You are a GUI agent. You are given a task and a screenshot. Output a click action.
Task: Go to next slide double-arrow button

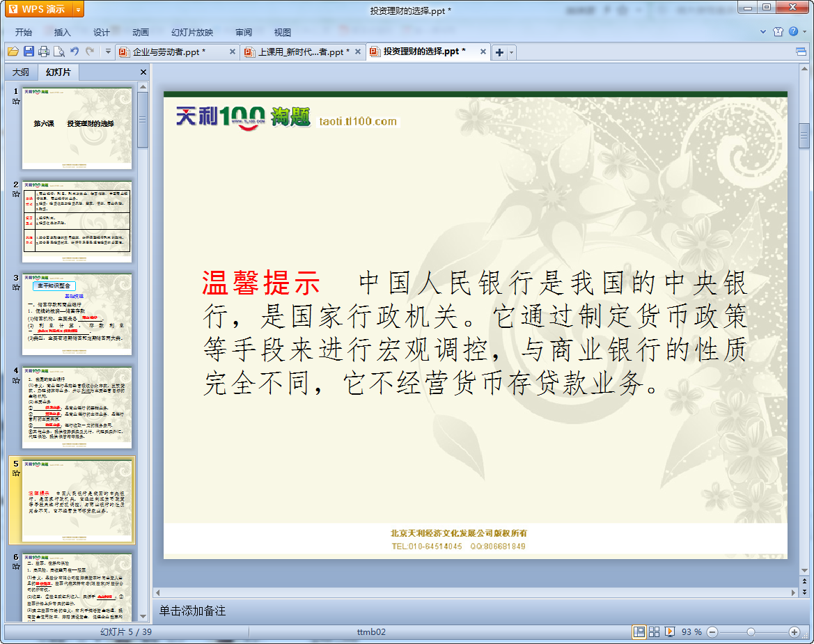[804, 592]
